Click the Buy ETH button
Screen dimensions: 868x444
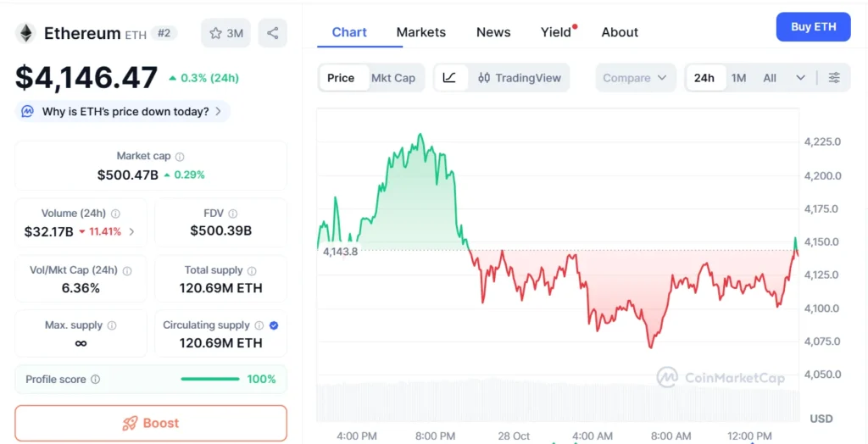[x=813, y=27]
